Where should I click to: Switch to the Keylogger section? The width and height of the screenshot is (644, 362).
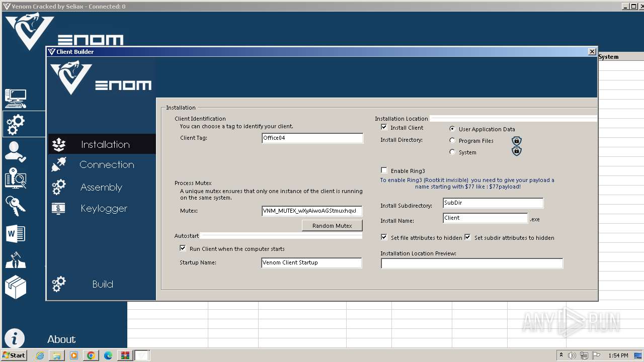click(x=104, y=209)
